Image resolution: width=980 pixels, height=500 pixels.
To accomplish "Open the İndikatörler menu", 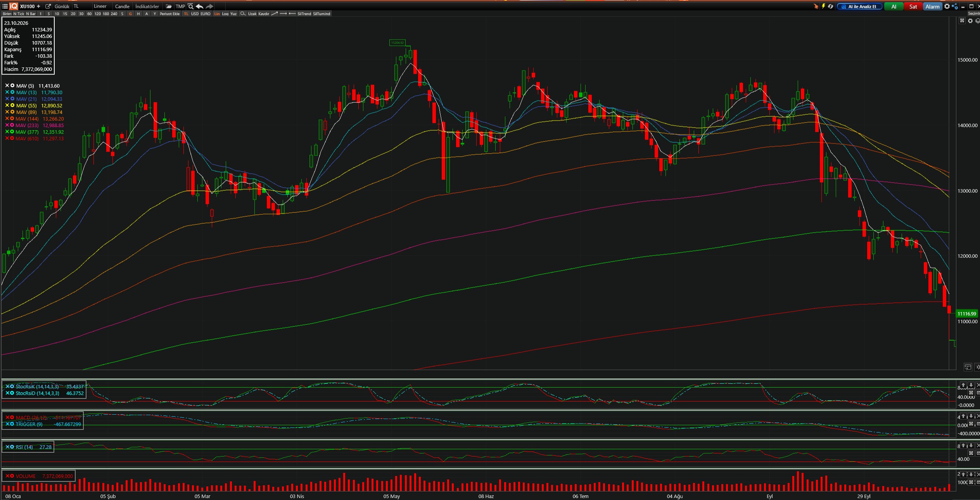I will point(147,6).
